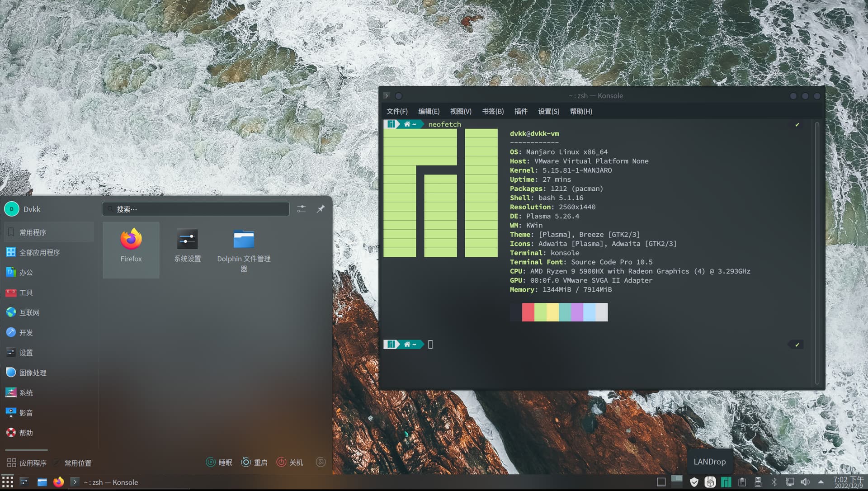Click the 关机 shutdown button
868x491 pixels.
pos(290,462)
